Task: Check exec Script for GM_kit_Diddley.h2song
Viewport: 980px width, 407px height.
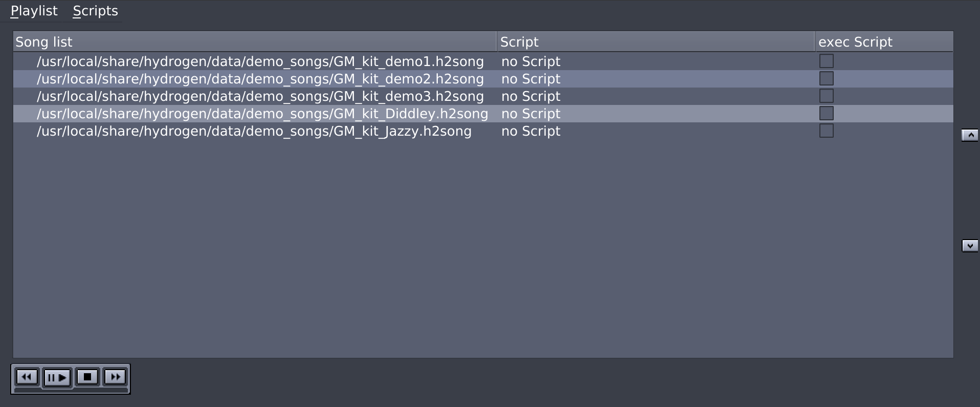Action: pos(826,113)
